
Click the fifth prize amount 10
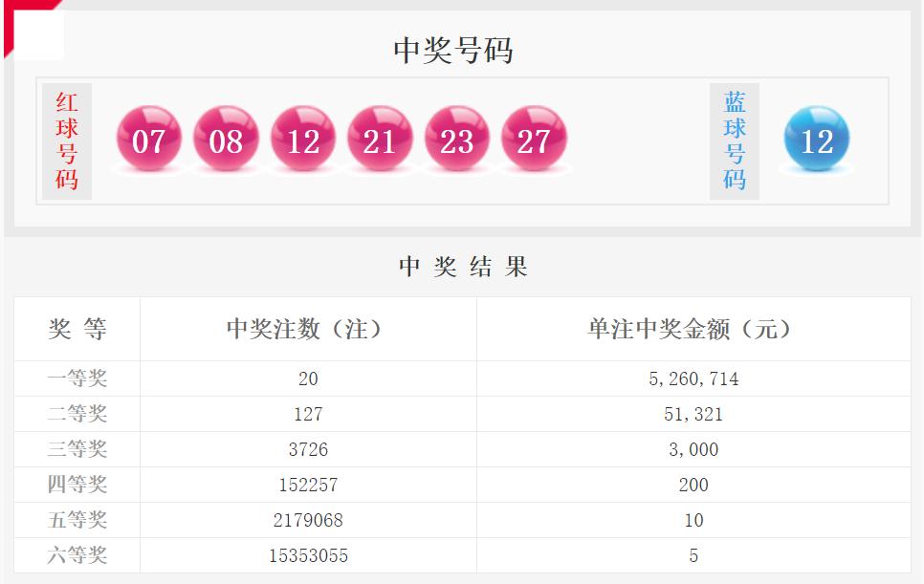pos(693,520)
